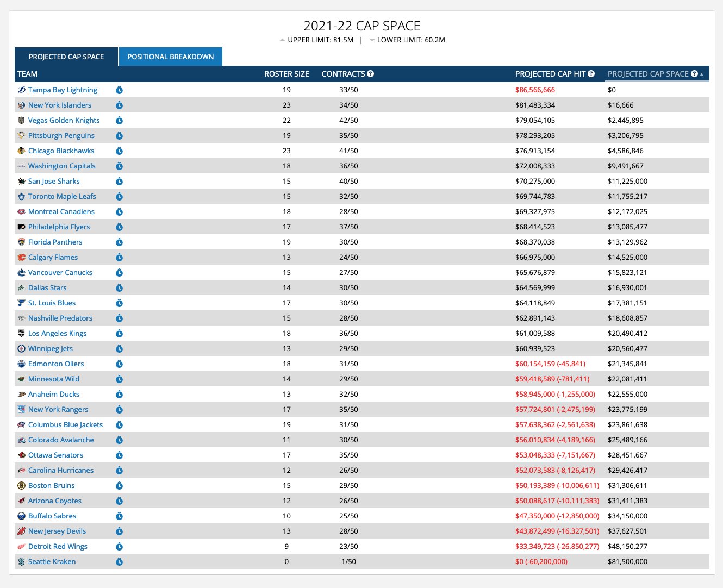Toggle sort arrow on Projected Cap Space column

pos(702,74)
